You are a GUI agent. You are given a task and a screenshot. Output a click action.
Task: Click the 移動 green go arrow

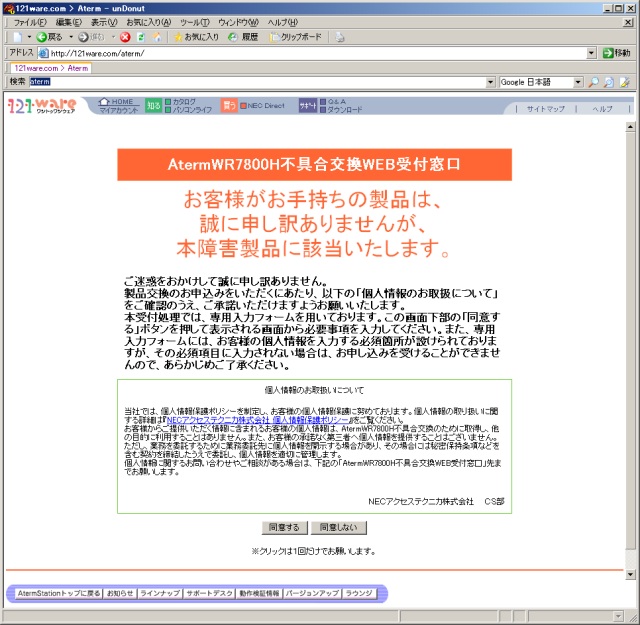[x=608, y=53]
